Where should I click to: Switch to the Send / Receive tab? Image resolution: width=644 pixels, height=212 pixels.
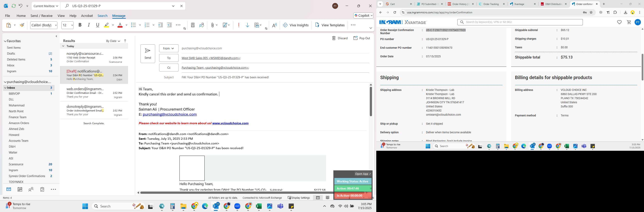42,16
